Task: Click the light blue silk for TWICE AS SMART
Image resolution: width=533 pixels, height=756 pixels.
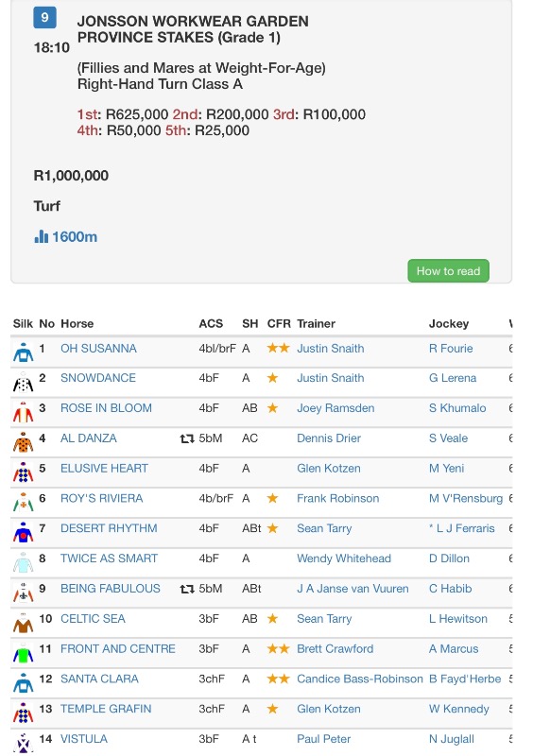Action: click(x=23, y=562)
